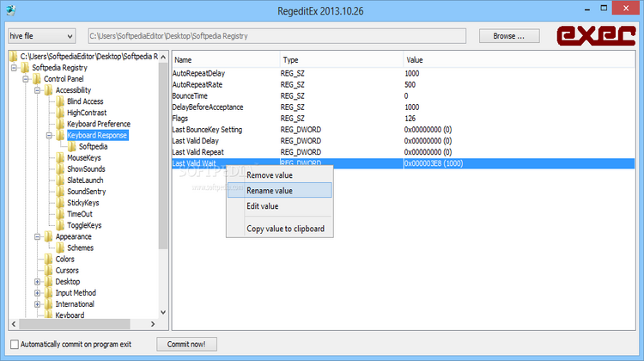Expand the International node
Screen dimensions: 644x361
(x=38, y=304)
